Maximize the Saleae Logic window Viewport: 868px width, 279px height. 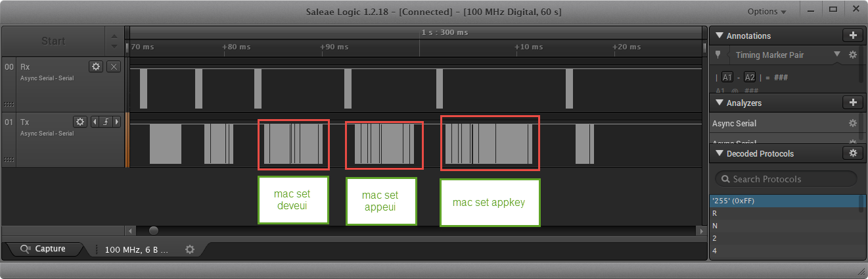(833, 9)
